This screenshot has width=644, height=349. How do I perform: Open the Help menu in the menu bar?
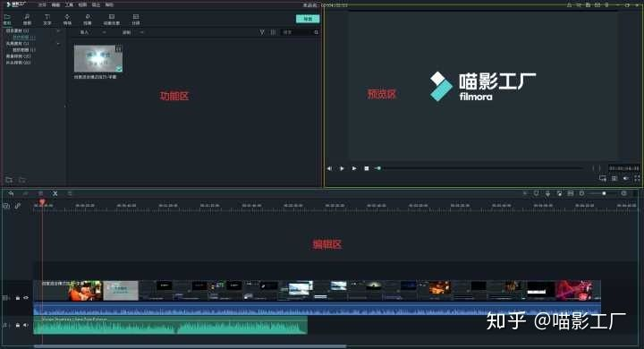(109, 5)
